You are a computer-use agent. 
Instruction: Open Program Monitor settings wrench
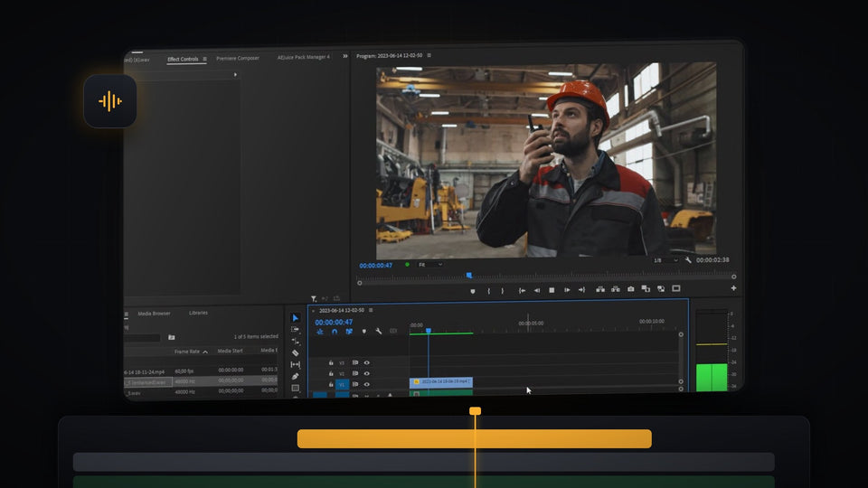coord(688,260)
